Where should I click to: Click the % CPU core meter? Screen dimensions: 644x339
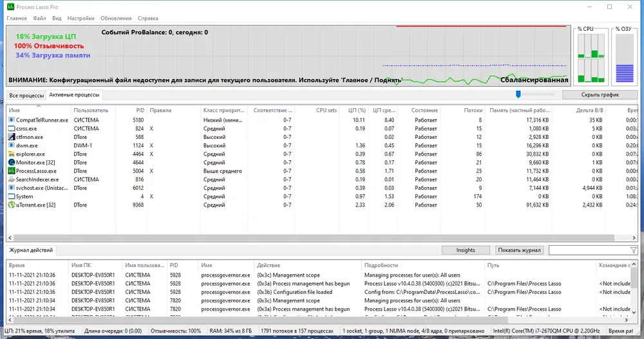[x=591, y=59]
